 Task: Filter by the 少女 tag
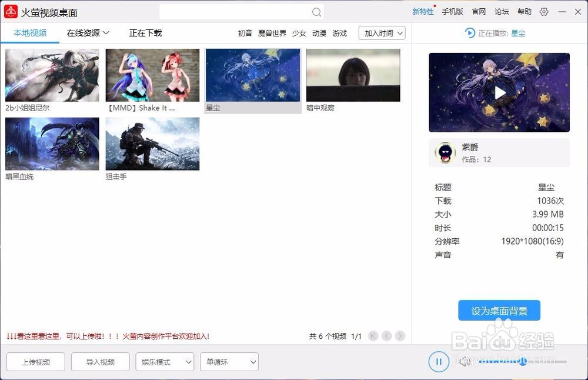tap(299, 34)
